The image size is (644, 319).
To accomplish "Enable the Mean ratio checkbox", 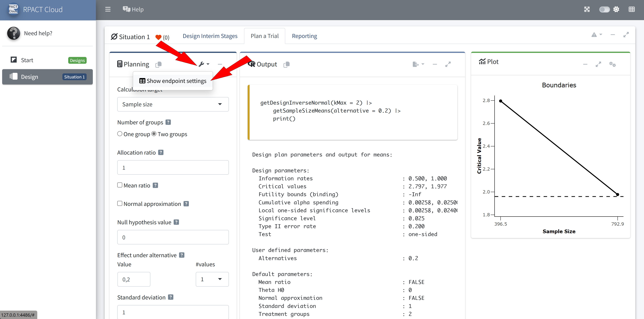I will click(120, 185).
